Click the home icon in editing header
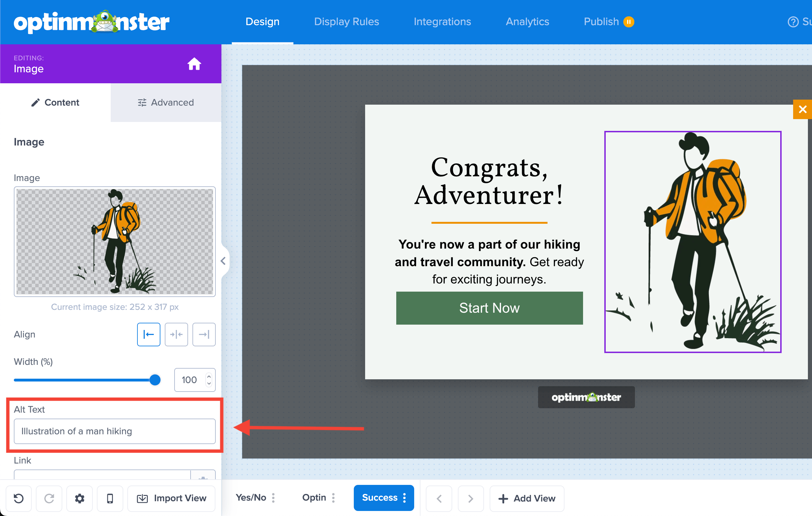The image size is (812, 516). pyautogui.click(x=194, y=64)
